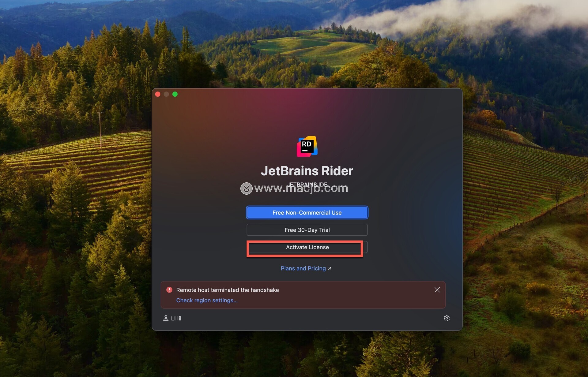588x377 pixels.
Task: Click the Free Non-Commercial Use button
Action: coord(307,212)
